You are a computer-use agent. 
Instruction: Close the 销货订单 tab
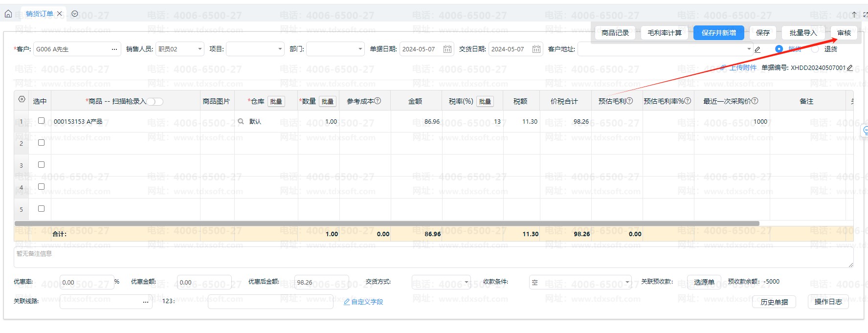tap(60, 14)
